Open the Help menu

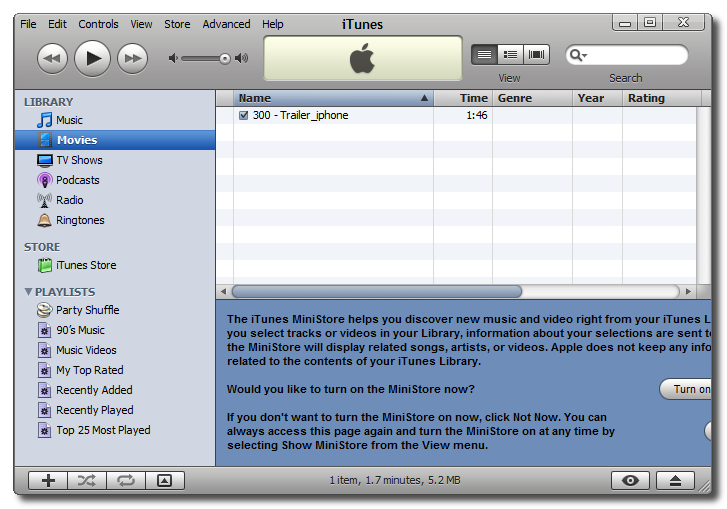273,24
